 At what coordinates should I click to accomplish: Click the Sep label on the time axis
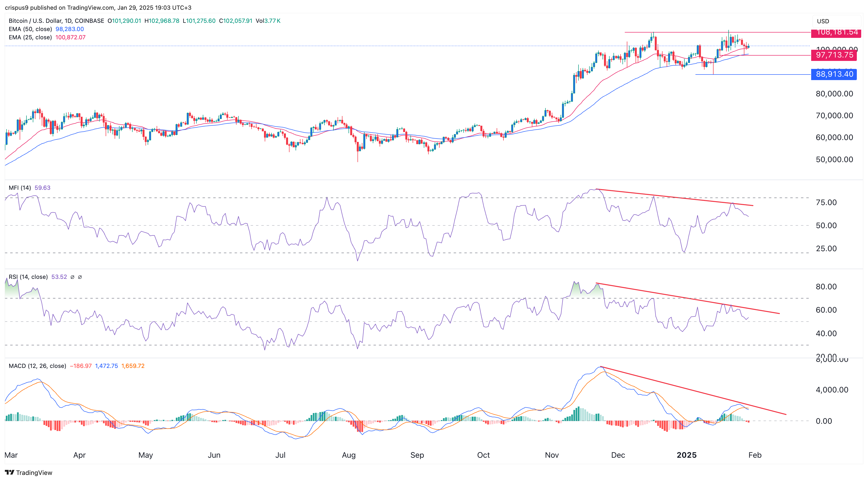[417, 455]
